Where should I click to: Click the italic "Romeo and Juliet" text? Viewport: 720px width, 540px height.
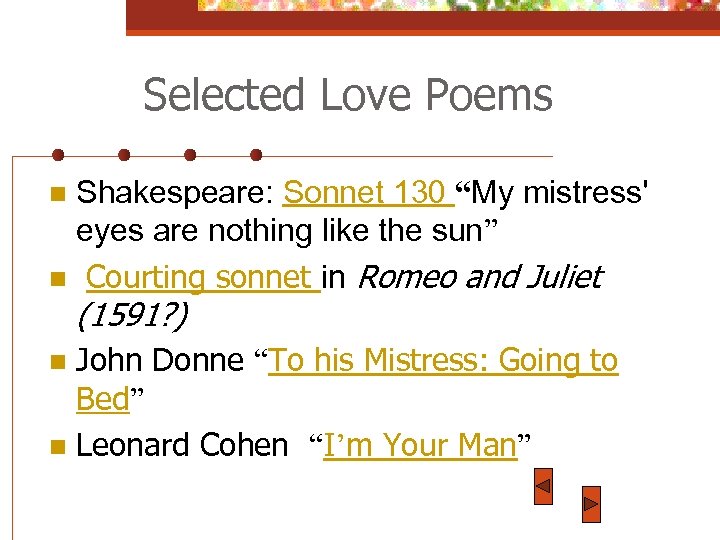click(478, 276)
